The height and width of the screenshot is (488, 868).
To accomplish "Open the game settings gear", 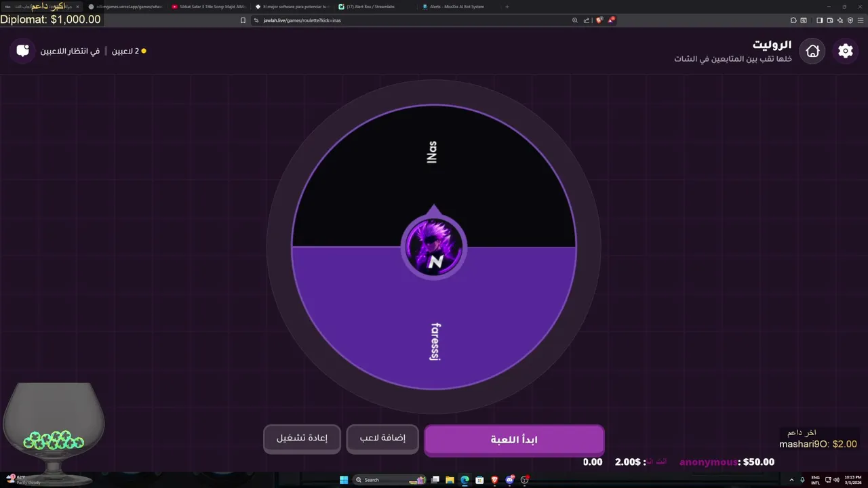I will [845, 51].
